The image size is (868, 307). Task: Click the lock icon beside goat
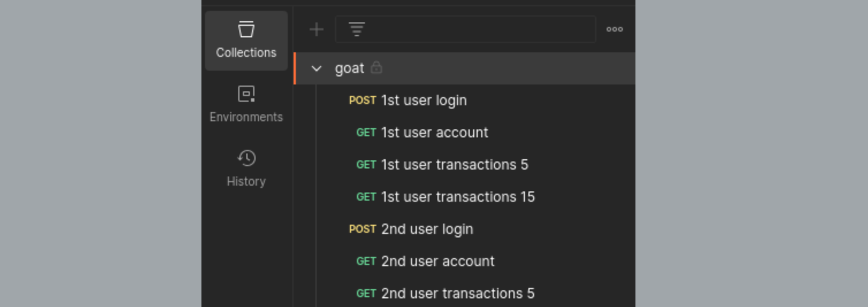coord(376,68)
